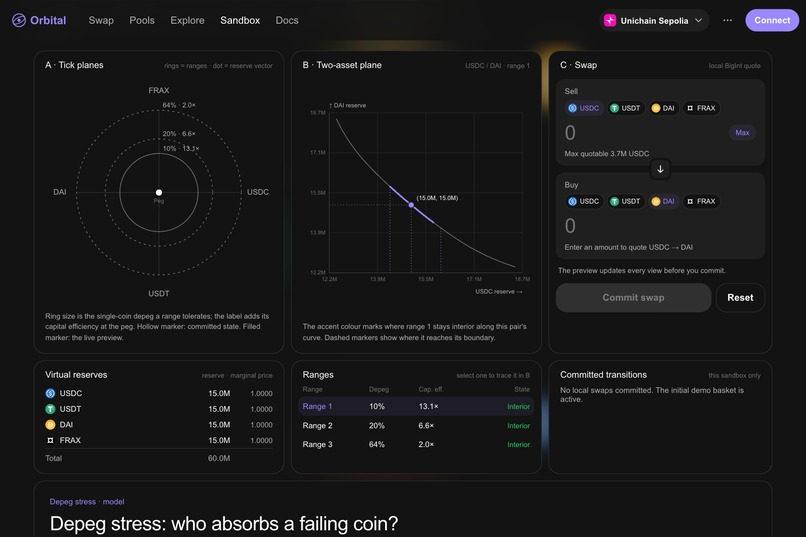Open the Explore nav item
The width and height of the screenshot is (806, 537).
[187, 21]
